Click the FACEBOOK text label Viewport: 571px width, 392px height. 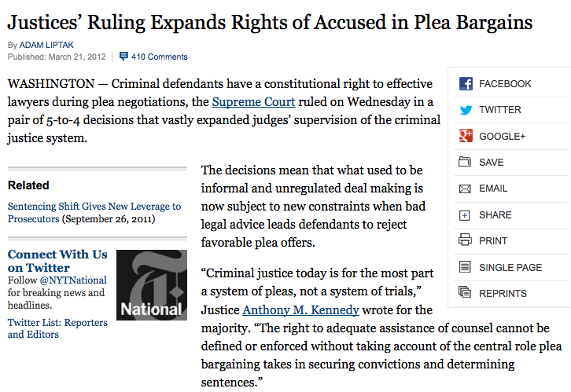click(505, 84)
